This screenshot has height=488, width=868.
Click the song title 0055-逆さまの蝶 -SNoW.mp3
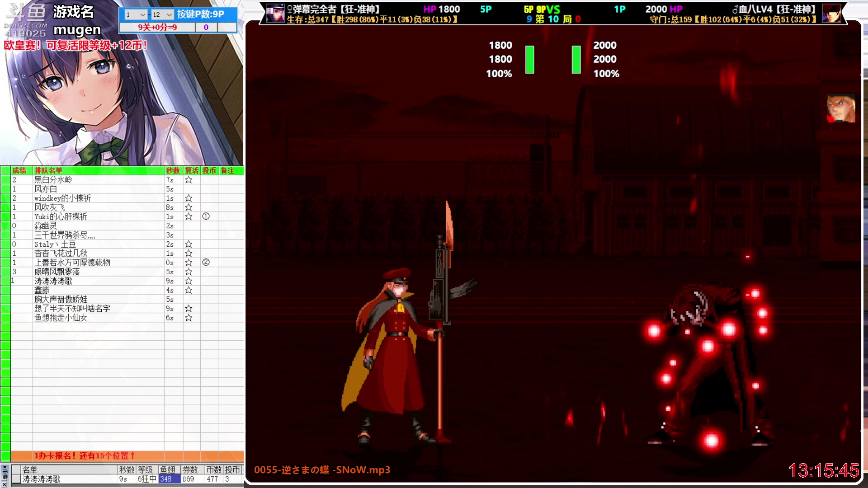click(322, 470)
